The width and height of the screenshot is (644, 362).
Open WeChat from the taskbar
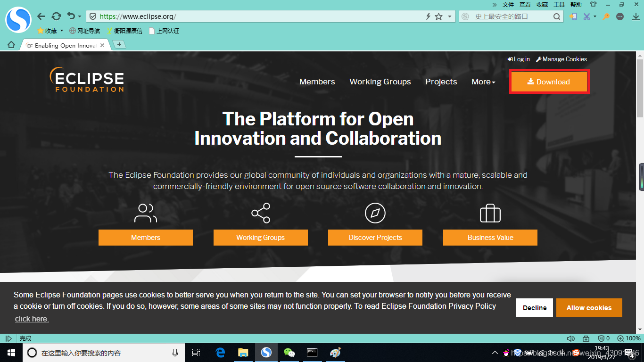coord(289,353)
